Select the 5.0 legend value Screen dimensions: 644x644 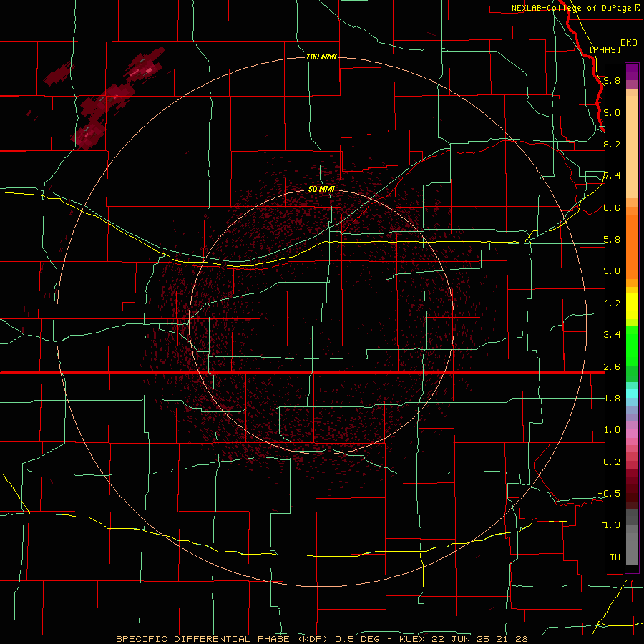click(x=612, y=271)
